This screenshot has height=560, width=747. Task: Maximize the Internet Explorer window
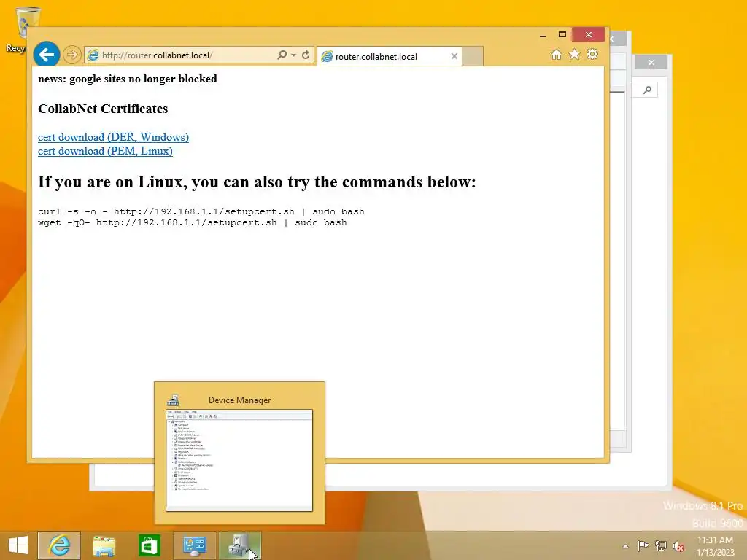coord(562,35)
